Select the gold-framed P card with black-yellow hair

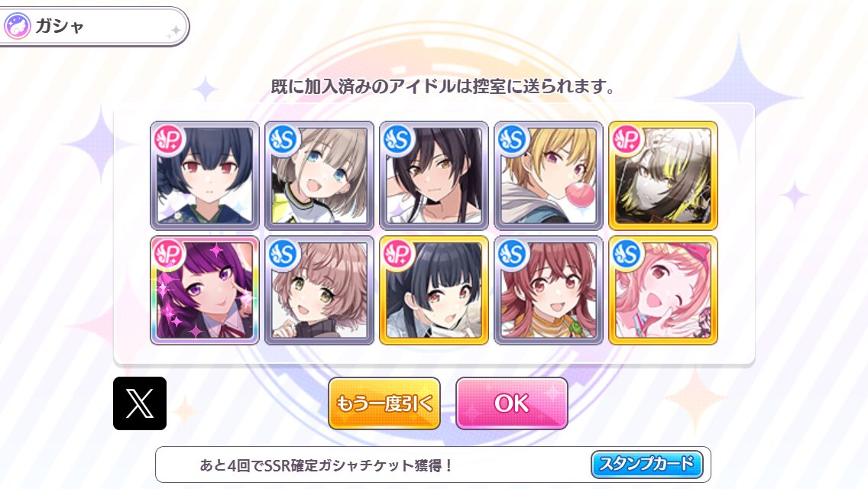tap(663, 175)
